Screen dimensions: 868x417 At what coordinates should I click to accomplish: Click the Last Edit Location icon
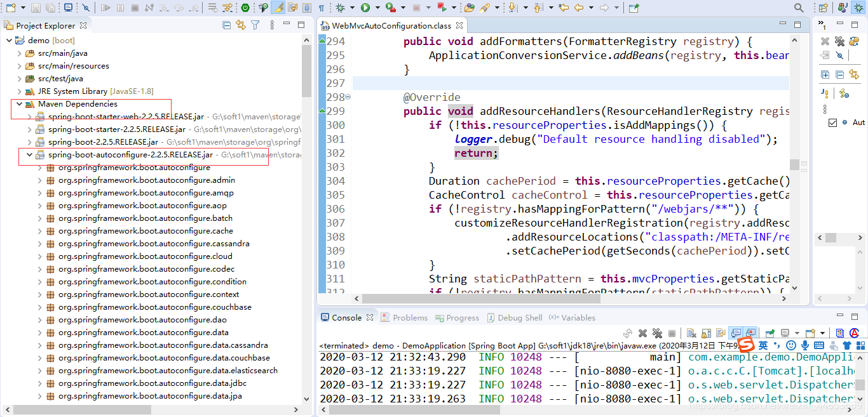point(563,8)
